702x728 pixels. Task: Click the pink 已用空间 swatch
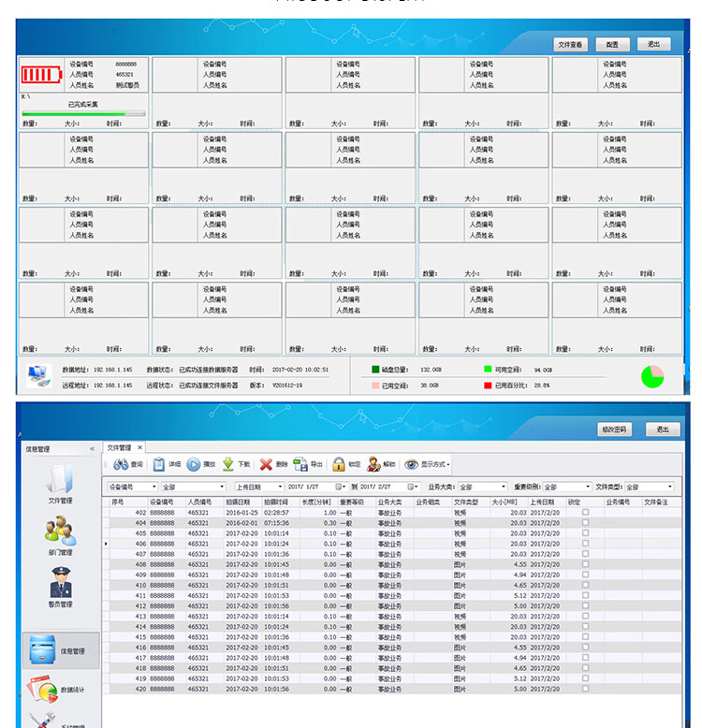click(375, 386)
